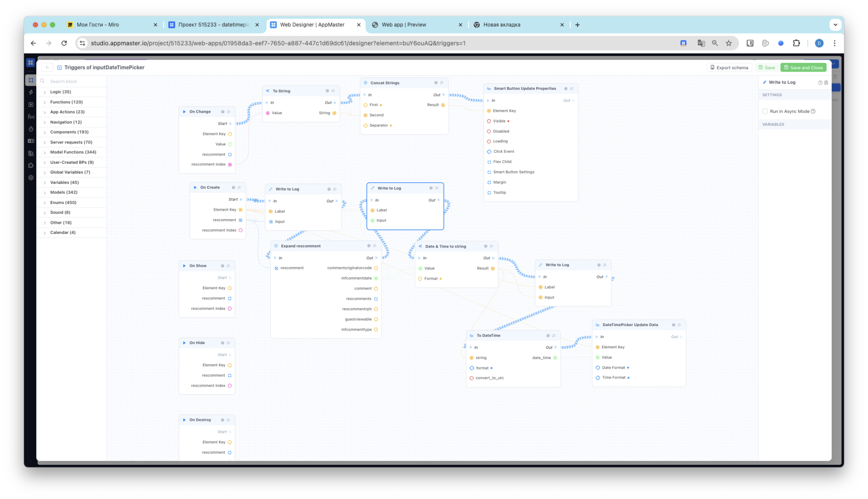Click Separator pin on Concat Strings block

pyautogui.click(x=365, y=125)
